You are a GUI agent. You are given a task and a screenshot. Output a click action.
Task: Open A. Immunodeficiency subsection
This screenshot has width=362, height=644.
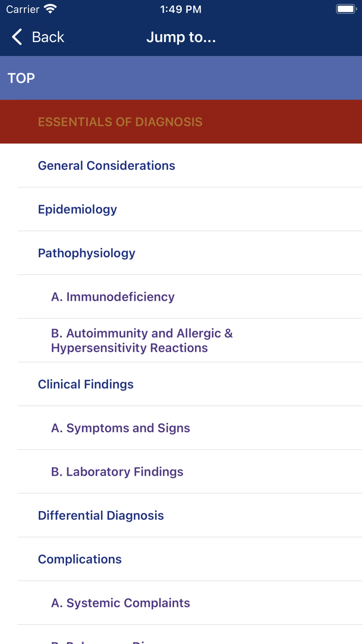click(x=113, y=297)
